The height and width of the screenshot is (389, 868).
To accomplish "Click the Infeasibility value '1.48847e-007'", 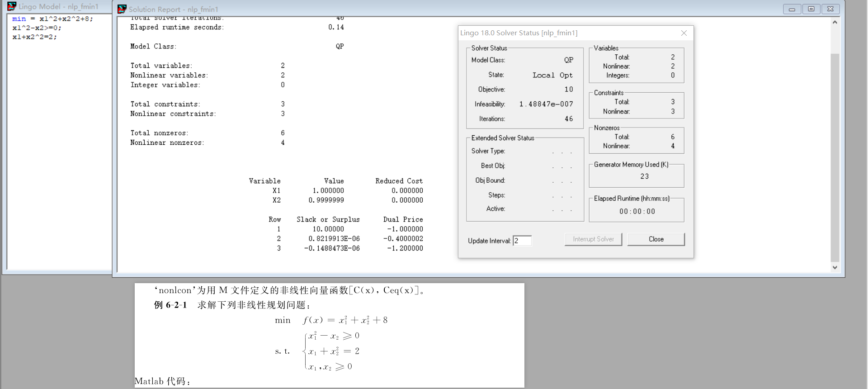I will [546, 104].
